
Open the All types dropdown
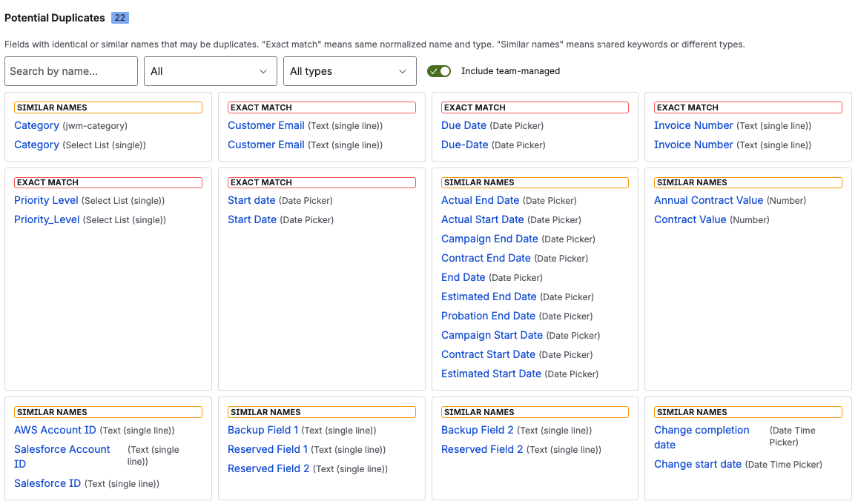[x=350, y=71]
